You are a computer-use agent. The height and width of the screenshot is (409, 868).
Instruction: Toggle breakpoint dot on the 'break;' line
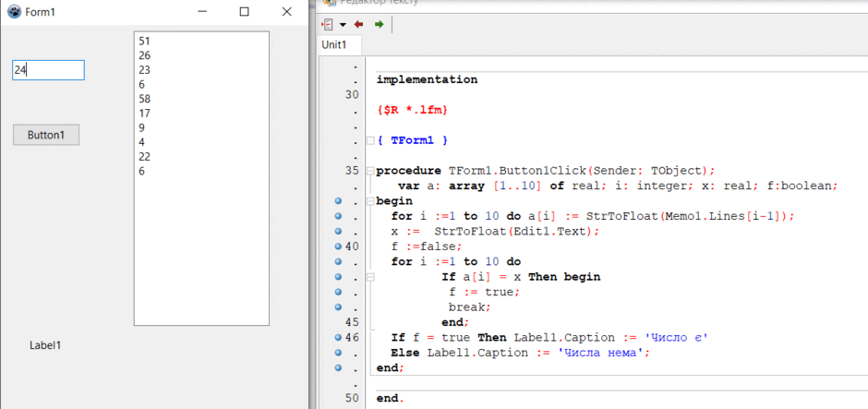338,307
